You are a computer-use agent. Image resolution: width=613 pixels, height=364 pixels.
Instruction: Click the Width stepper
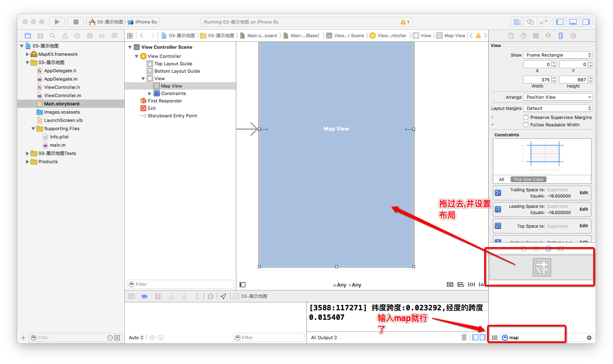coord(554,80)
